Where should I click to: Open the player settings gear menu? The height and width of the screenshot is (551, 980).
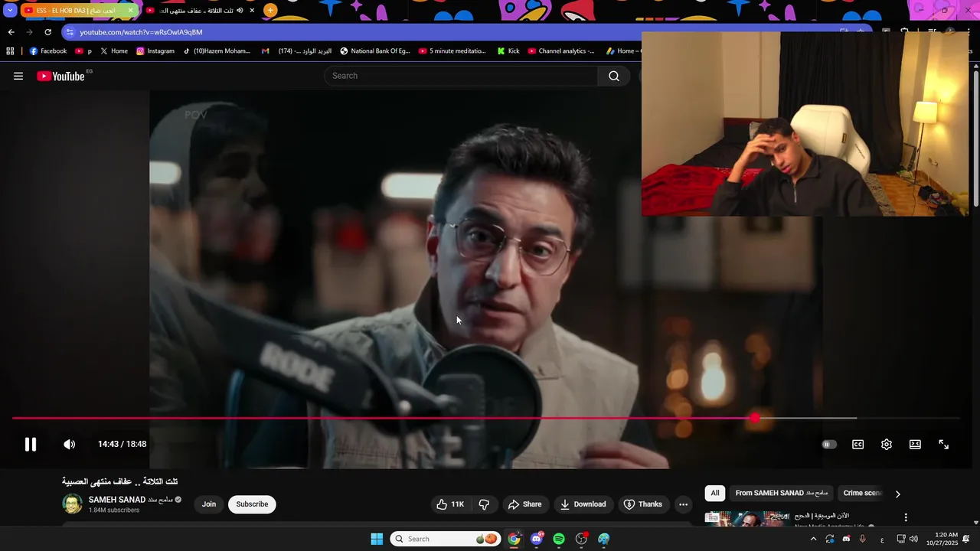coord(887,444)
